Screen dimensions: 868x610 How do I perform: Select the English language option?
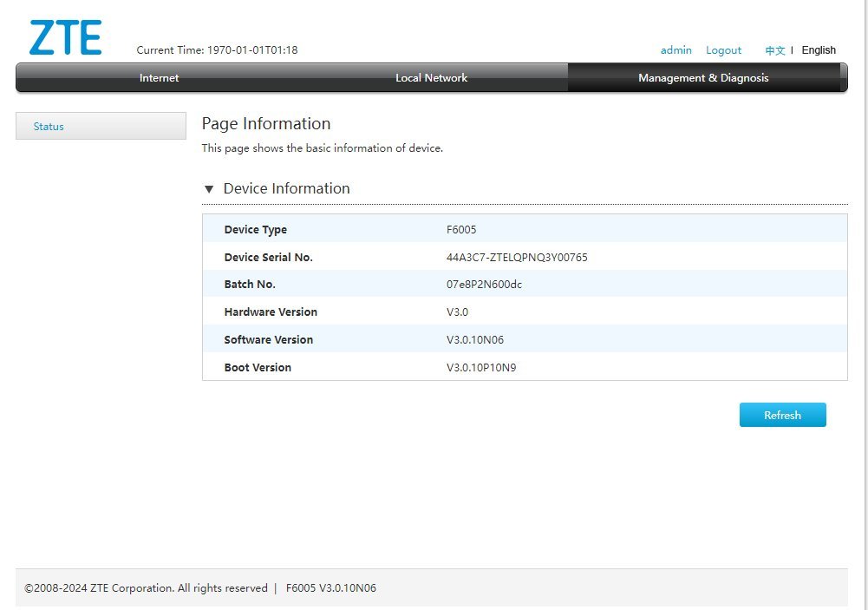pos(819,50)
